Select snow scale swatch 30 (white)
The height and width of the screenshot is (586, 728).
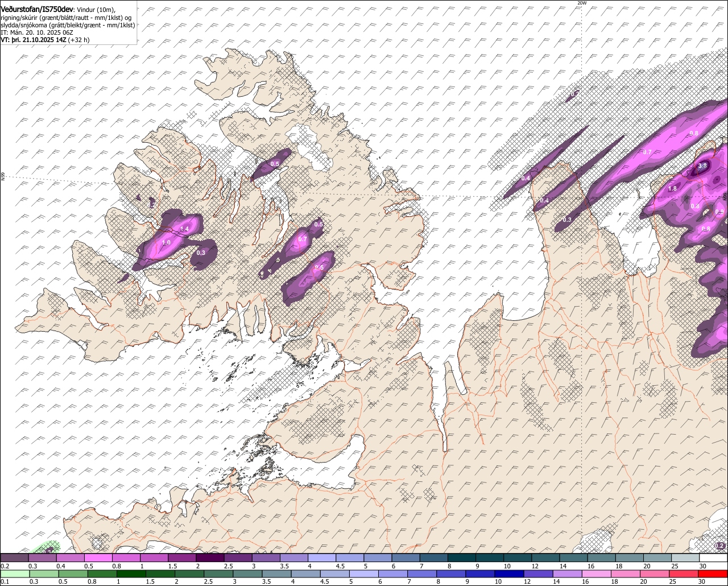(x=713, y=558)
